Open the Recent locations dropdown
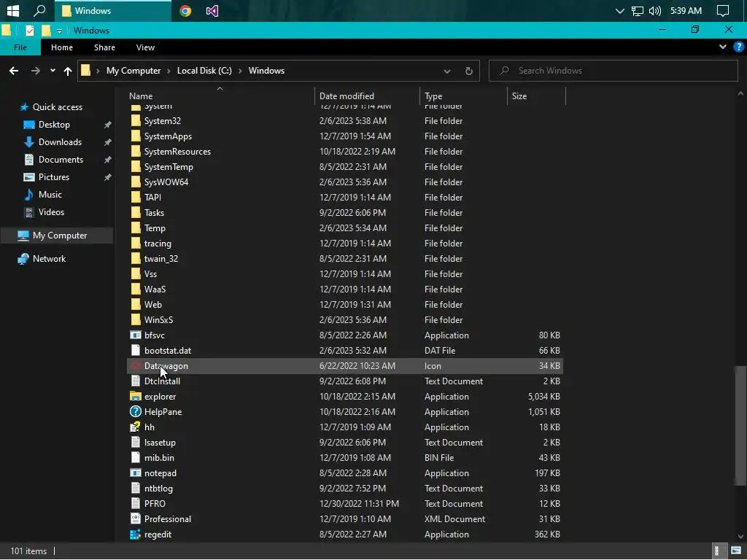The width and height of the screenshot is (747, 560). point(53,71)
